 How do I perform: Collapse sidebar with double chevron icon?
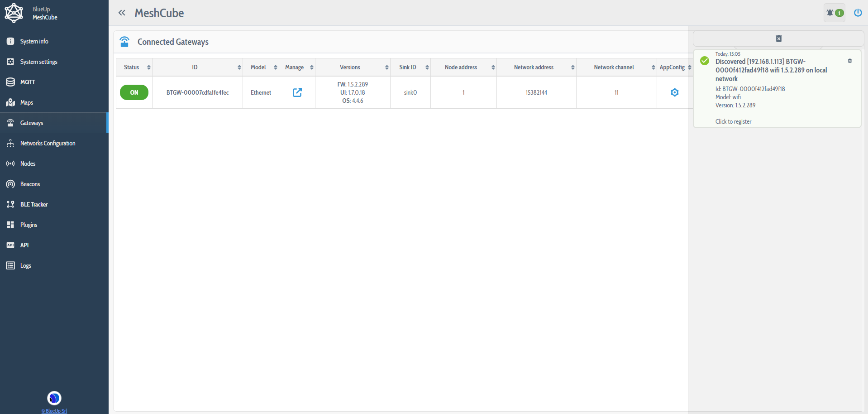(122, 13)
